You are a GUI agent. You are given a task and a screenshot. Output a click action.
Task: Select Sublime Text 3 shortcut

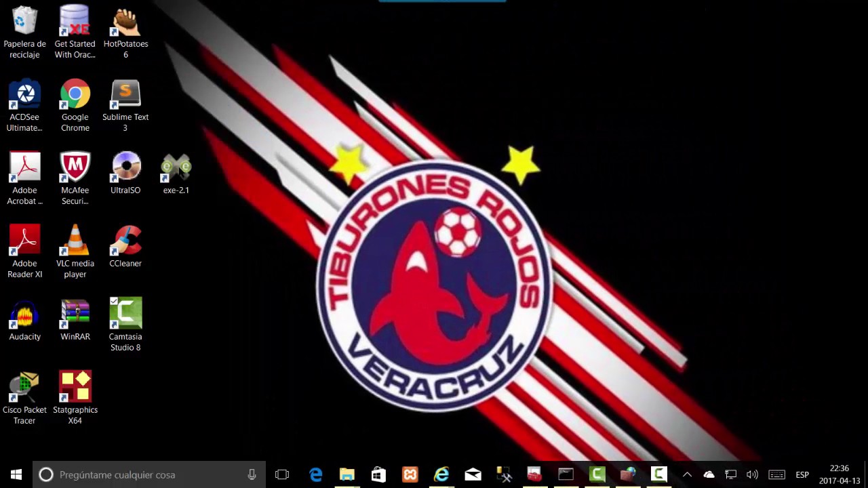tap(125, 105)
